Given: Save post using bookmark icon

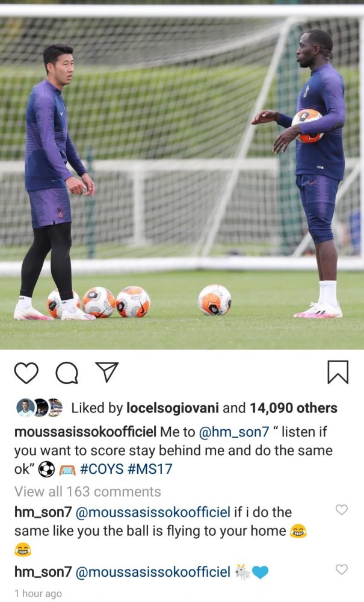Looking at the screenshot, I should [338, 372].
